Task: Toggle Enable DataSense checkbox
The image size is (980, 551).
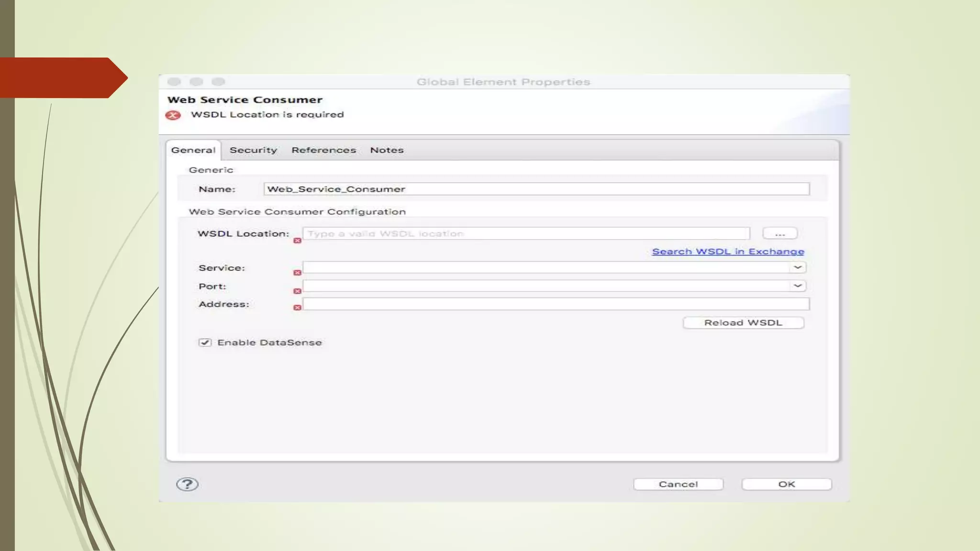Action: [x=205, y=342]
